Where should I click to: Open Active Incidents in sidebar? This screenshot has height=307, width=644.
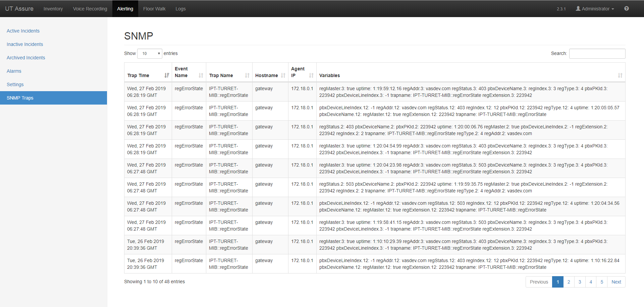click(23, 31)
